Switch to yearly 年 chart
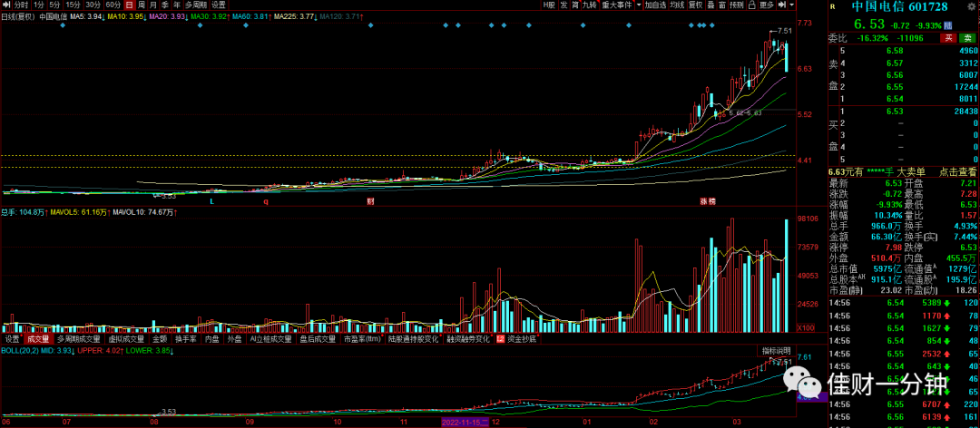The image size is (980, 428). (177, 5)
